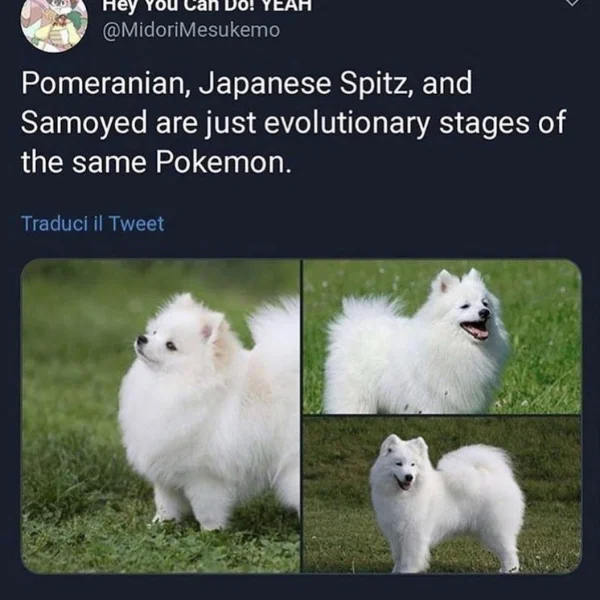
Task: Click the "Traduci il Tweet" link
Action: (x=93, y=223)
